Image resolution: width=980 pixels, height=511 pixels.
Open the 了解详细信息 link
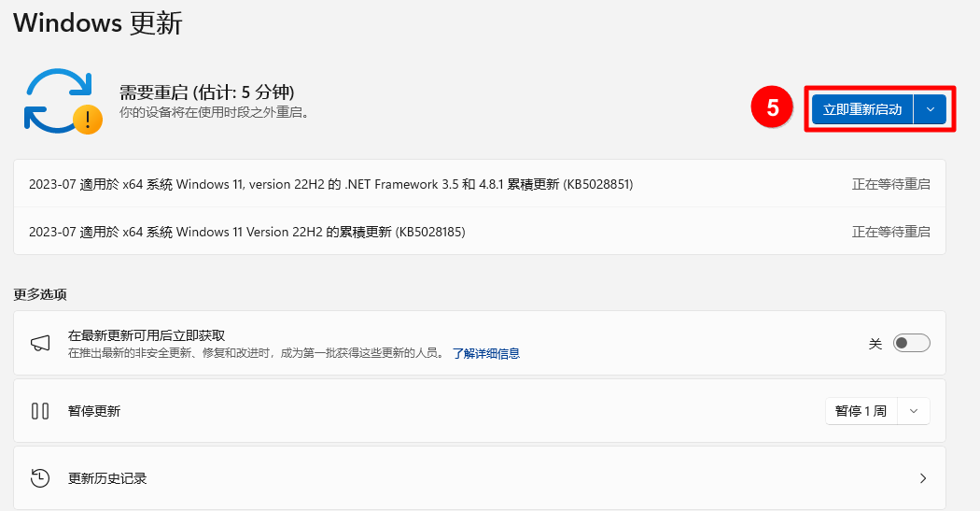pos(485,353)
